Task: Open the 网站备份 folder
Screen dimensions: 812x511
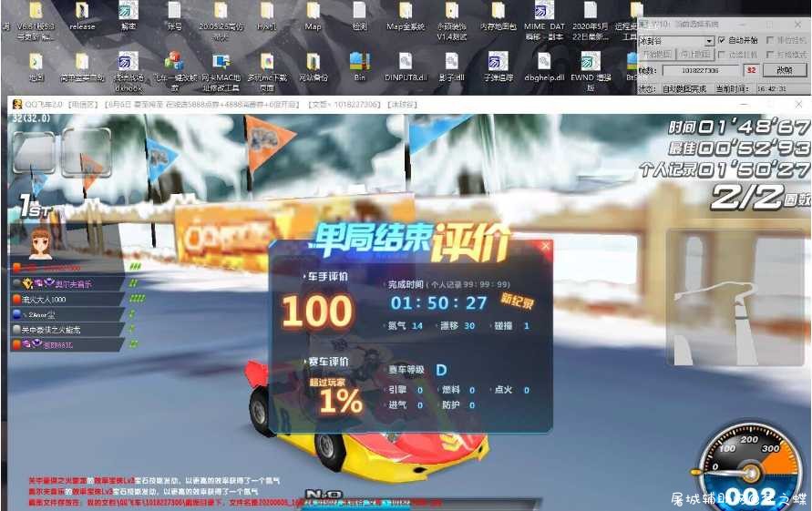Action: [313, 67]
